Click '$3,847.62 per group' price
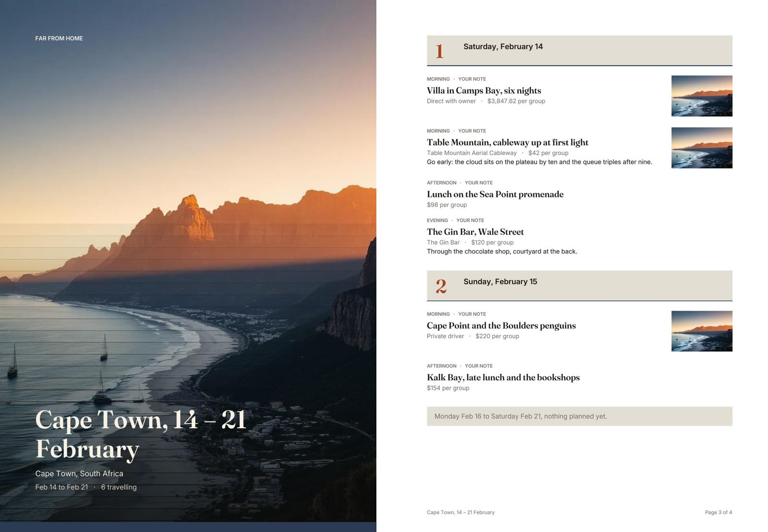Screen dimensions: 768x532 click(x=516, y=101)
